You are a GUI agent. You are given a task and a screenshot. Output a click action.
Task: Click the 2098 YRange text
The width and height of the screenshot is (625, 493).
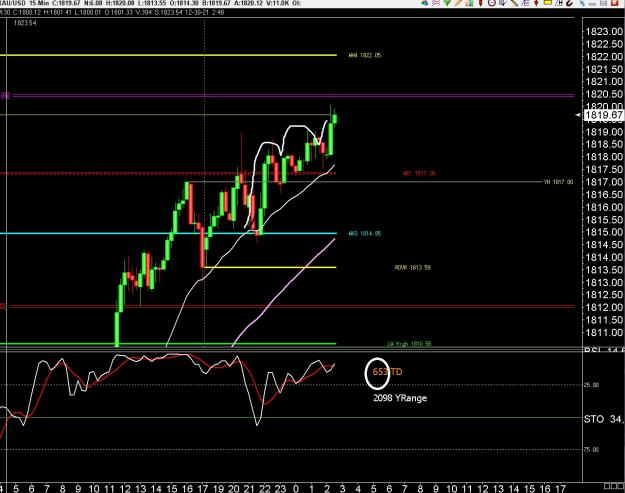tap(400, 398)
